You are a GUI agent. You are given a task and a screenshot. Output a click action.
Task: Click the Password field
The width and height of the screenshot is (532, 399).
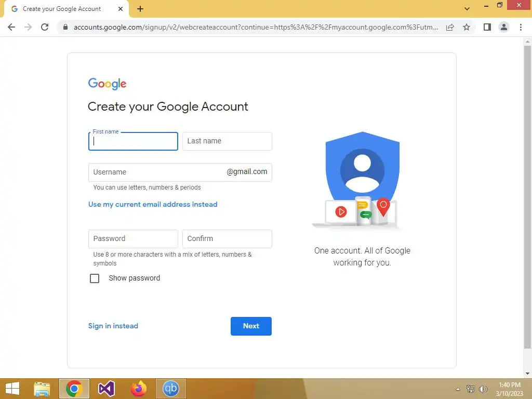click(133, 239)
